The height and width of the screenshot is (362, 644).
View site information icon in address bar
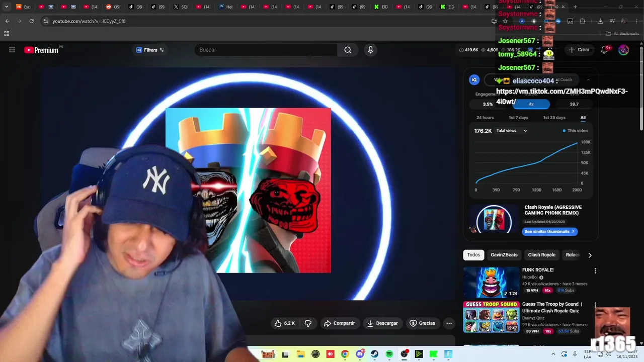pyautogui.click(x=46, y=21)
